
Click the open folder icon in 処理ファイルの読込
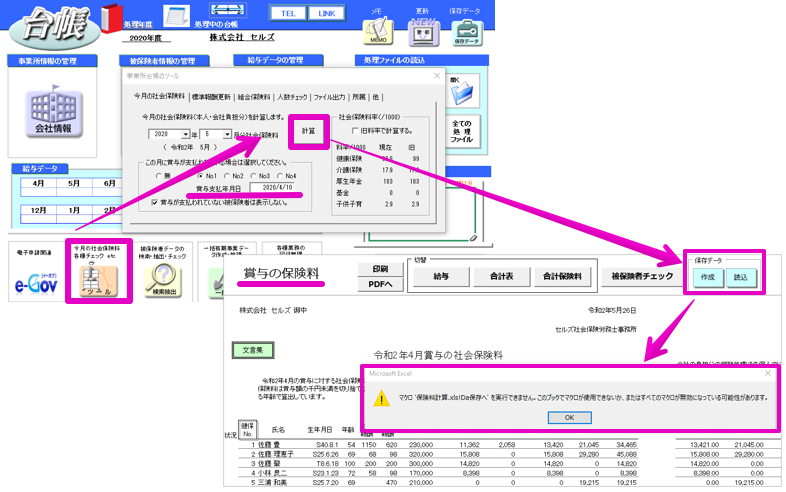462,91
